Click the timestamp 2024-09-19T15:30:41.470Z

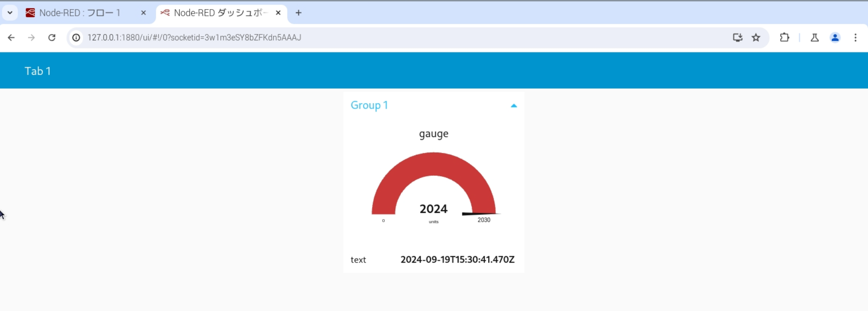pyautogui.click(x=457, y=259)
